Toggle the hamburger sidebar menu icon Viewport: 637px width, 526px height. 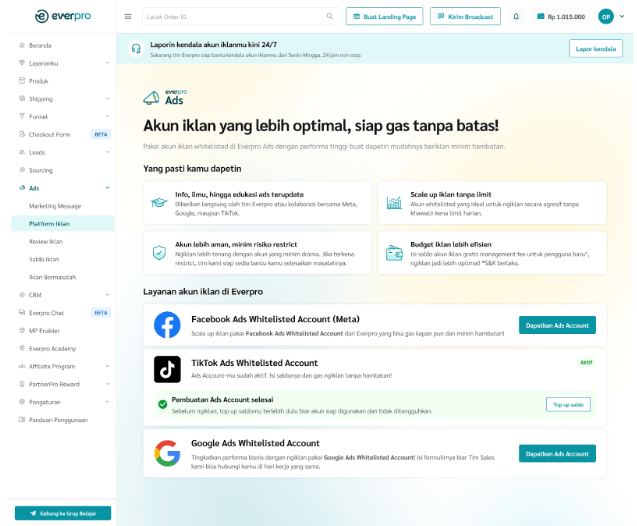[128, 17]
